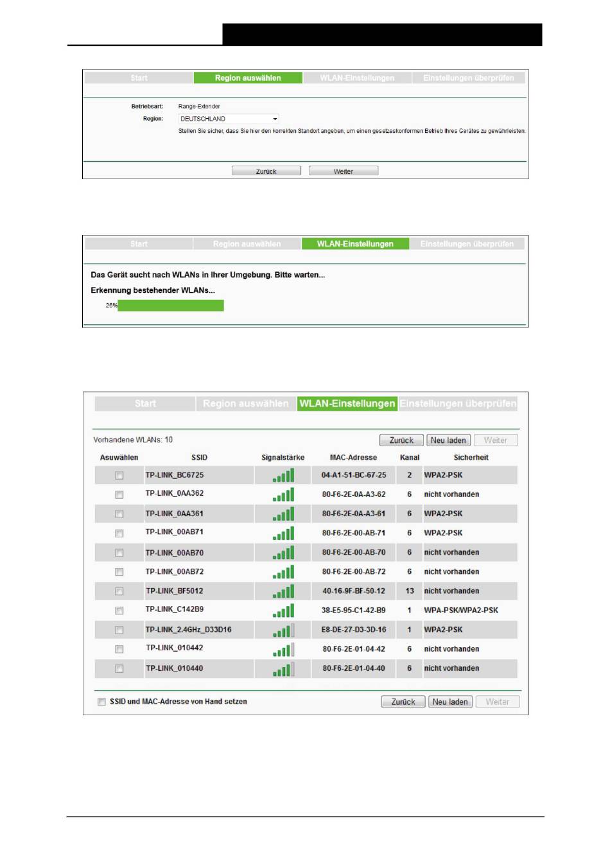Click Zurück button below the network table
The width and height of the screenshot is (610, 868).
(403, 702)
